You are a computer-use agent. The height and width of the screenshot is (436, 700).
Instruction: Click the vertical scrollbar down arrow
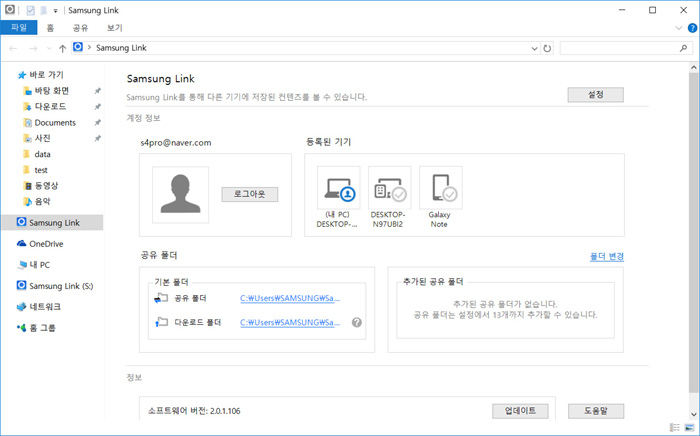coord(694,415)
